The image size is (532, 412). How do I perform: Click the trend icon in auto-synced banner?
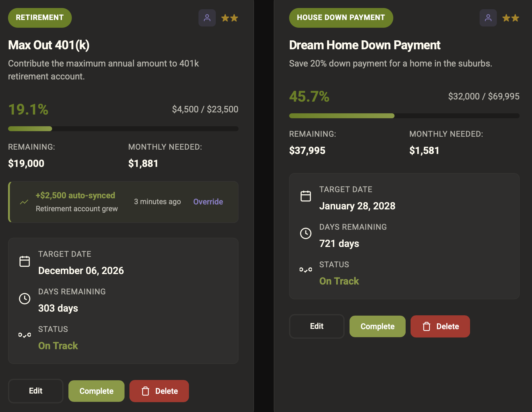[24, 202]
